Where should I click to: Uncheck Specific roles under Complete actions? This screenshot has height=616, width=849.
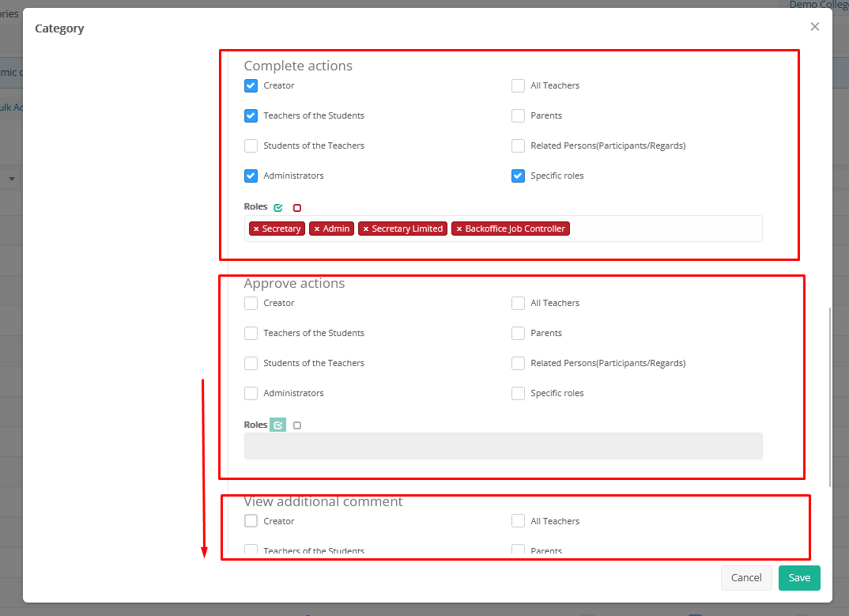[518, 176]
